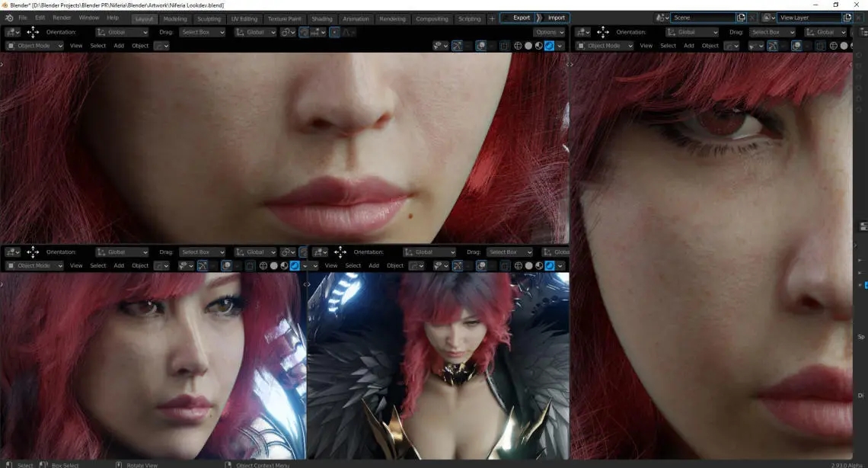Switch top-left viewport to Material Preview shading
868x468 pixels.
click(538, 46)
